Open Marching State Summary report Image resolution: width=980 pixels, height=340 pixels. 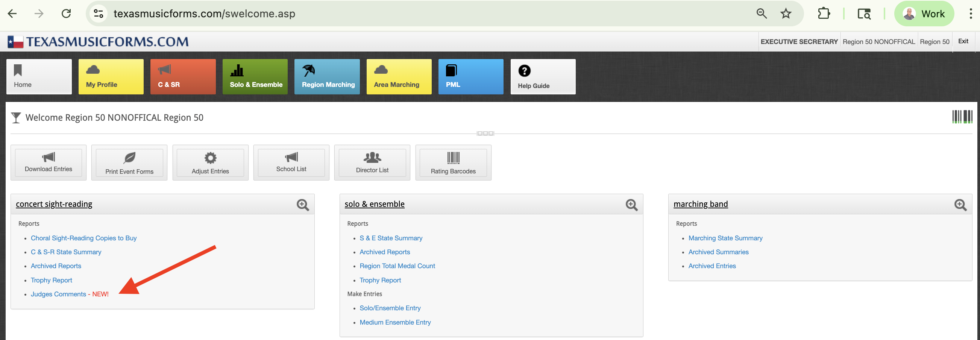(725, 238)
